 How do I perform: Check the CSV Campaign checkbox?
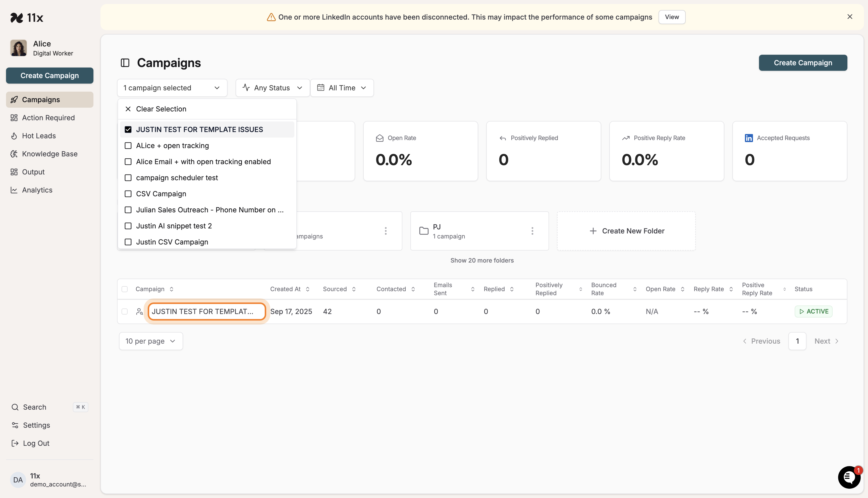click(x=128, y=194)
